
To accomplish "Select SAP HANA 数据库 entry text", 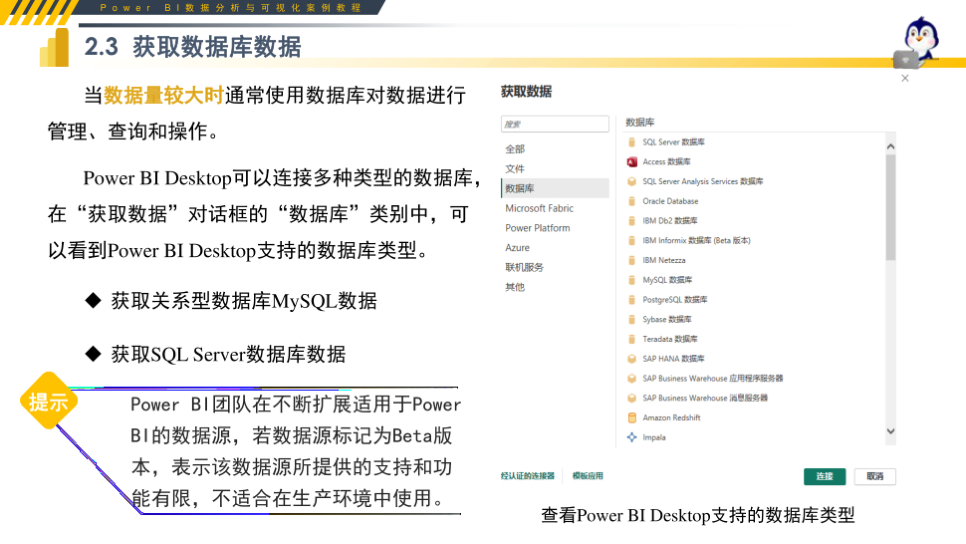I will click(x=673, y=359).
